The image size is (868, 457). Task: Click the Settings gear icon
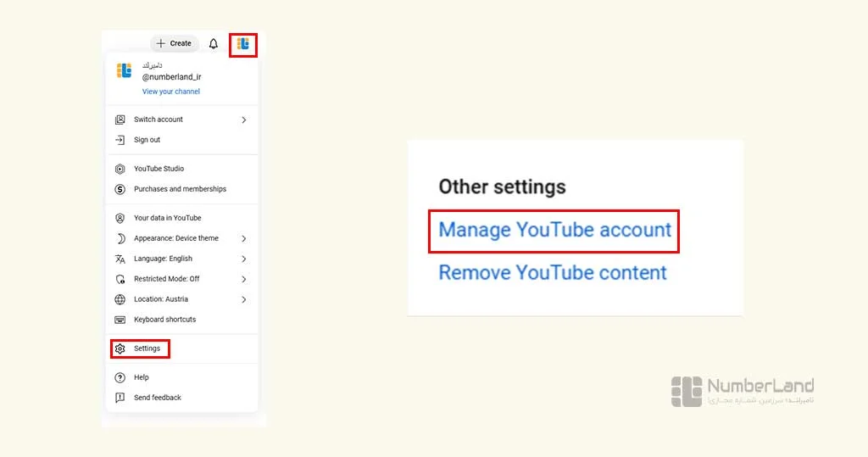(x=120, y=349)
